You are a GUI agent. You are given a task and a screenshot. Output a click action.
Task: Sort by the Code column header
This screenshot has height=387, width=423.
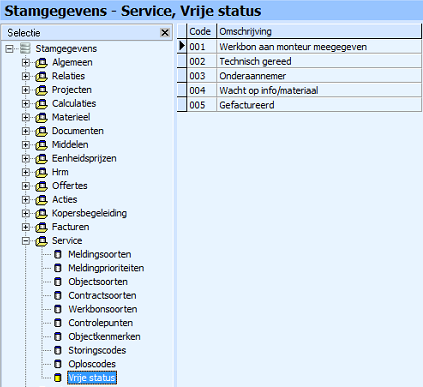[x=202, y=31]
